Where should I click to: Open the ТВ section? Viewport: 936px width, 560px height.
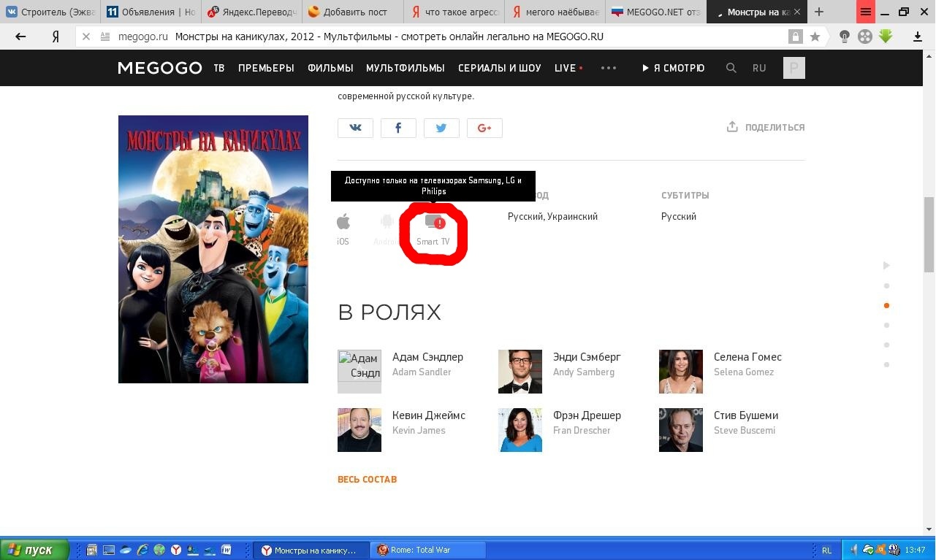(x=219, y=68)
